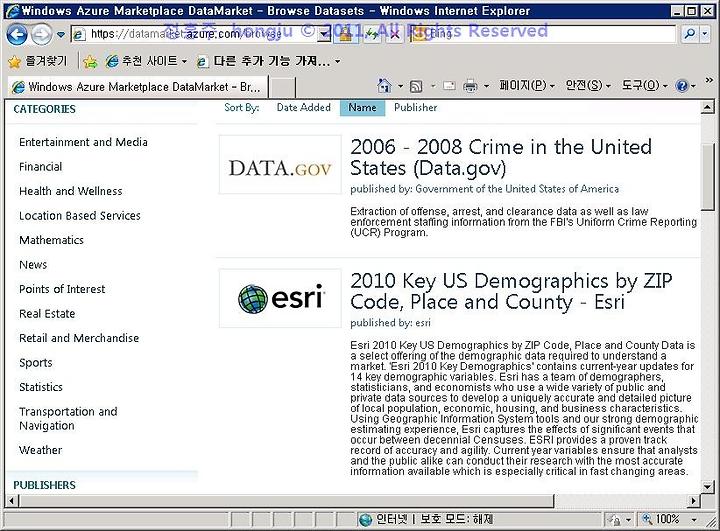The height and width of the screenshot is (531, 720).
Task: Open the Print dropdown arrow
Action: 486,86
